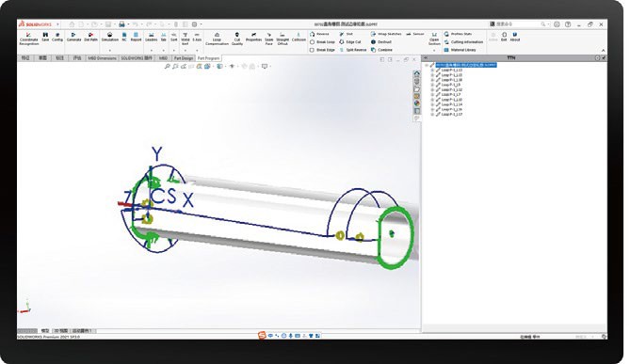Click the Seam Face tool
Image resolution: width=630 pixels, height=364 pixels.
268,39
